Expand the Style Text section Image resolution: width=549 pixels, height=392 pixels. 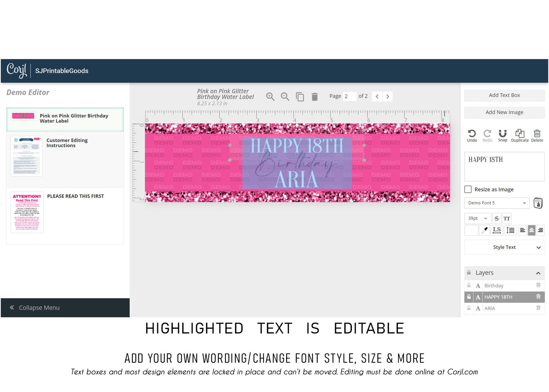pos(504,247)
